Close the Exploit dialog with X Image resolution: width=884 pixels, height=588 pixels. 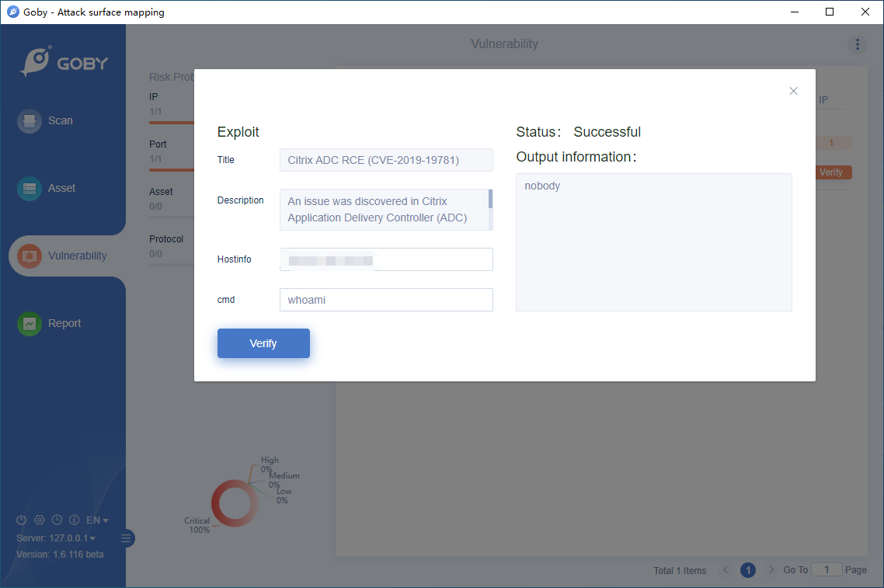click(x=793, y=91)
